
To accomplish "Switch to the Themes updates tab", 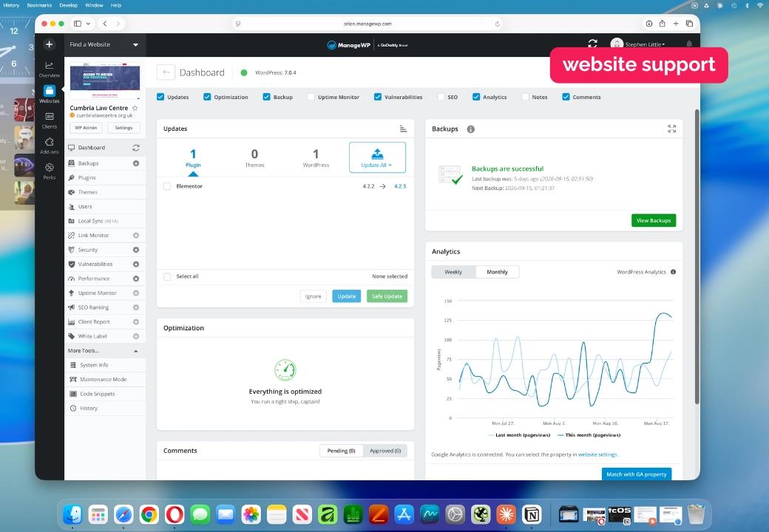I will coord(254,157).
